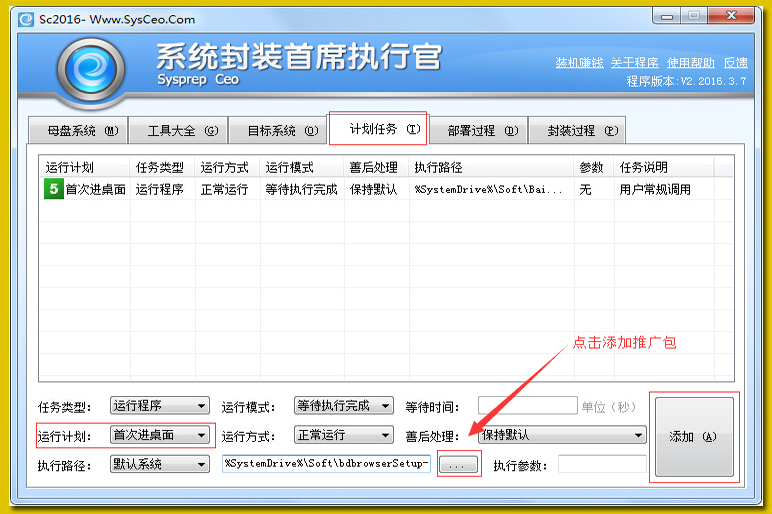Click the 等待时间 input field
Image resolution: width=772 pixels, height=514 pixels.
528,406
